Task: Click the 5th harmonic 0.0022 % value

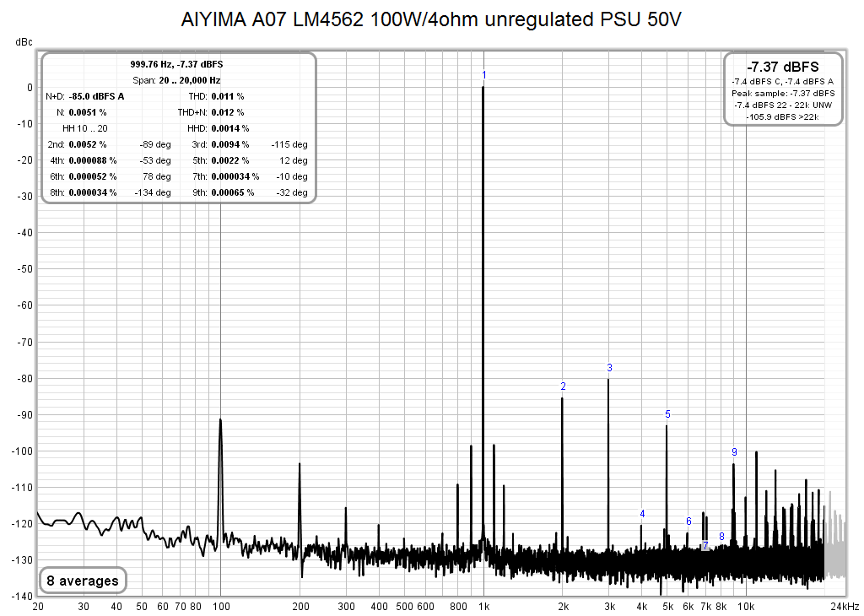Action: [229, 160]
